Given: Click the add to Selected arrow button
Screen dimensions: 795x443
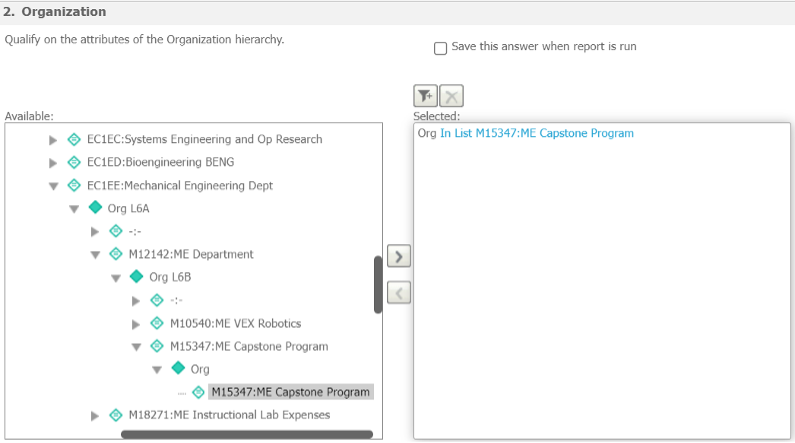Looking at the screenshot, I should [399, 256].
